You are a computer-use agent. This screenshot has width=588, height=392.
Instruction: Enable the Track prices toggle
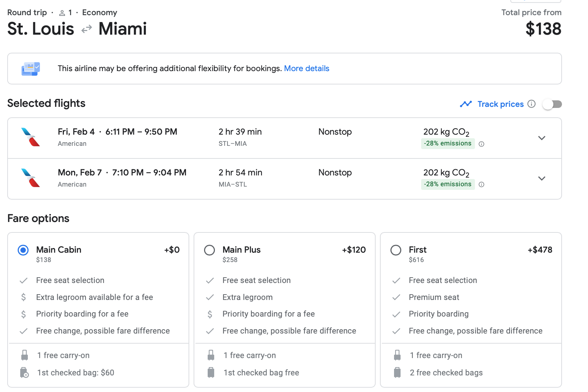pyautogui.click(x=552, y=104)
